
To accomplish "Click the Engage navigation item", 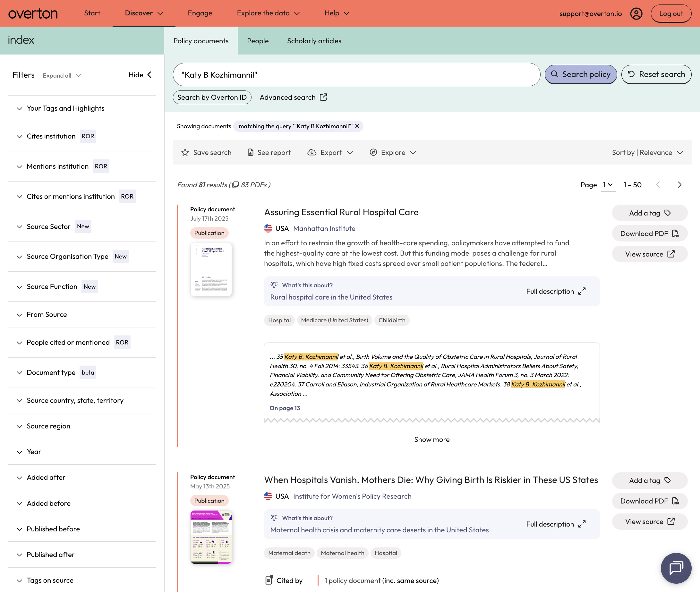I will (200, 13).
